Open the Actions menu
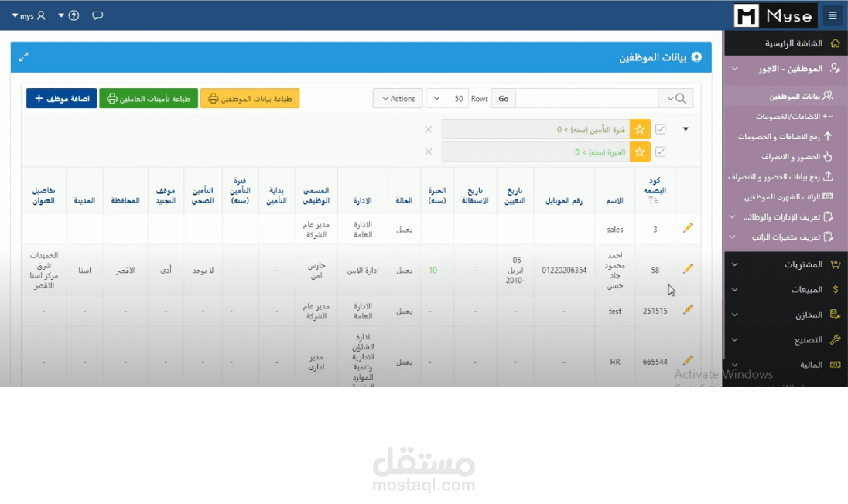The height and width of the screenshot is (504, 848). [398, 98]
